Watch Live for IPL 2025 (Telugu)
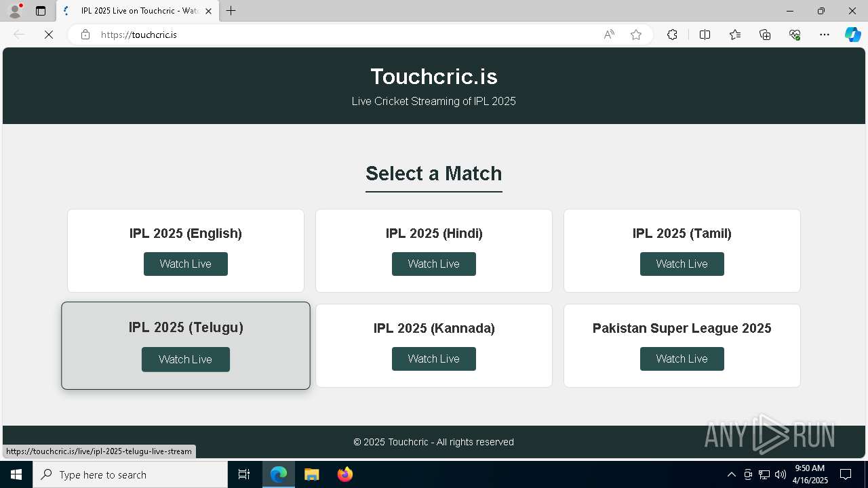Viewport: 868px width, 488px height. [x=186, y=359]
